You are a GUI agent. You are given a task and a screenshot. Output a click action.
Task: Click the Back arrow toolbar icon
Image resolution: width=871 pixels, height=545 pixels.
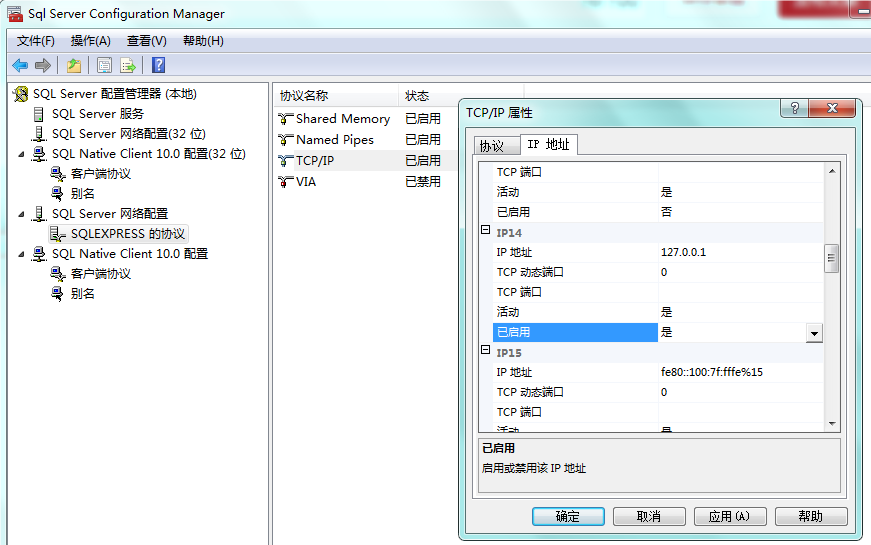20,66
